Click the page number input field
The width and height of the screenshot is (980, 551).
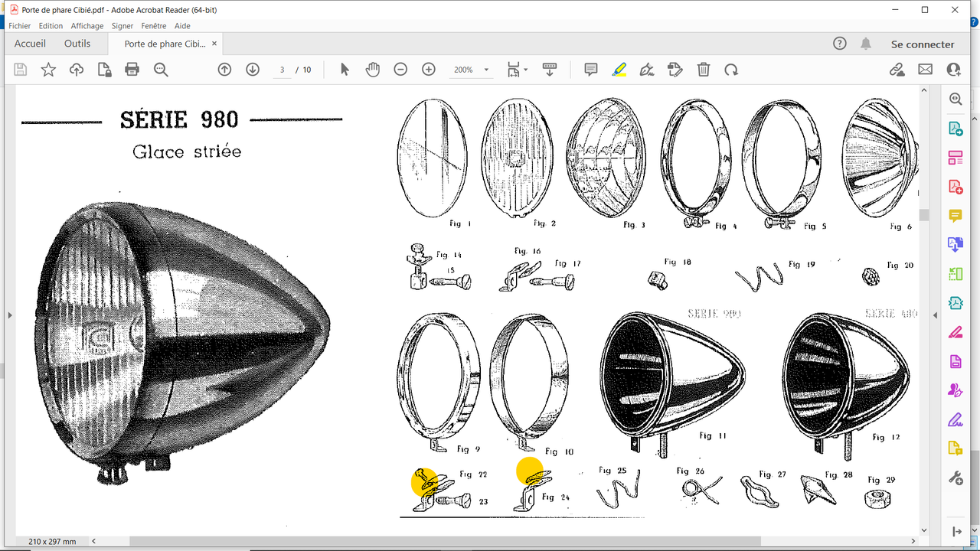pos(282,70)
